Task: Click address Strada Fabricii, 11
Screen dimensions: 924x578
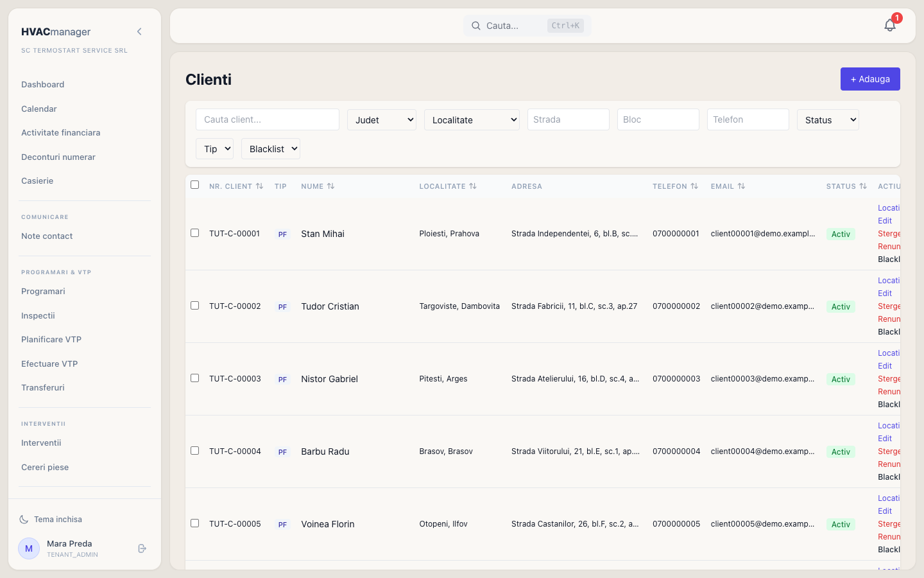Action: coord(574,306)
